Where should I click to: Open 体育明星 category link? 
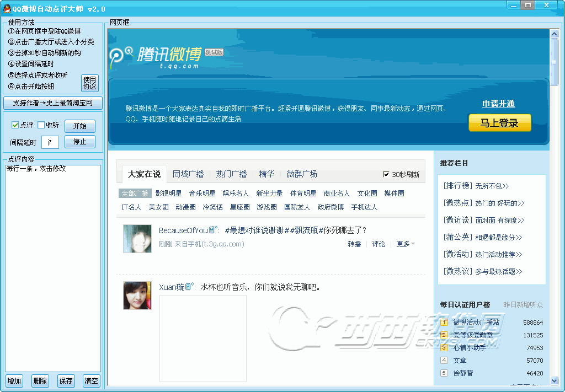[x=303, y=194]
